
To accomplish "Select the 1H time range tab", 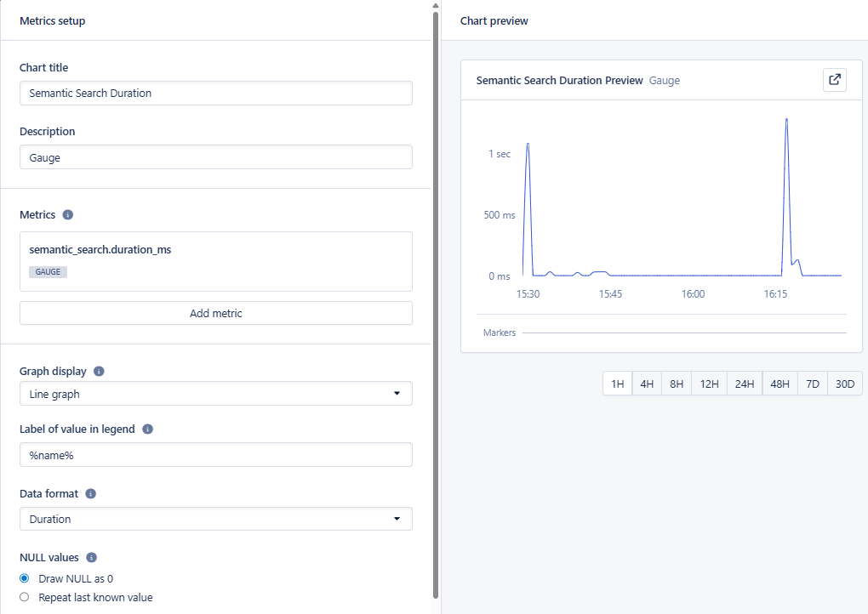I will tap(617, 384).
